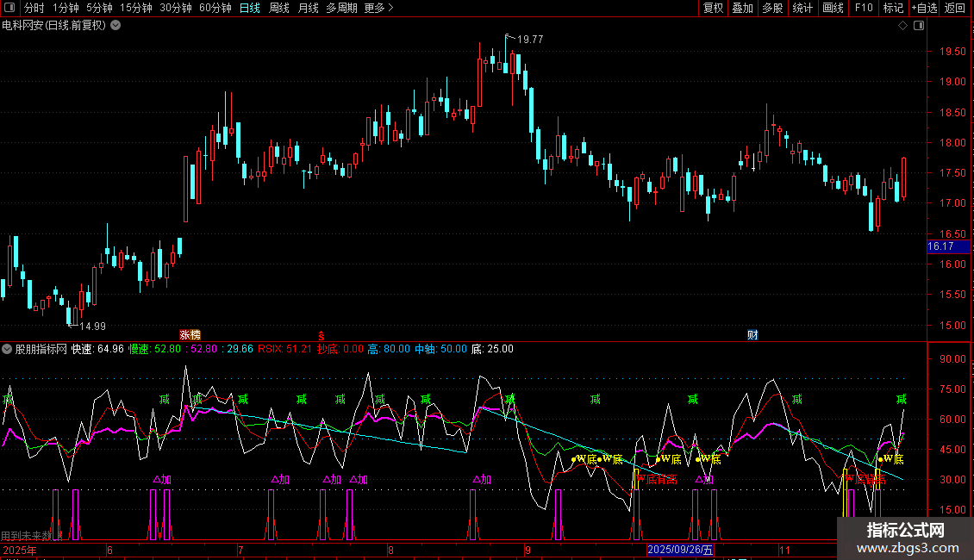This screenshot has height=560, width=974.
Task: Click the 财 financial report marker
Action: tap(752, 334)
